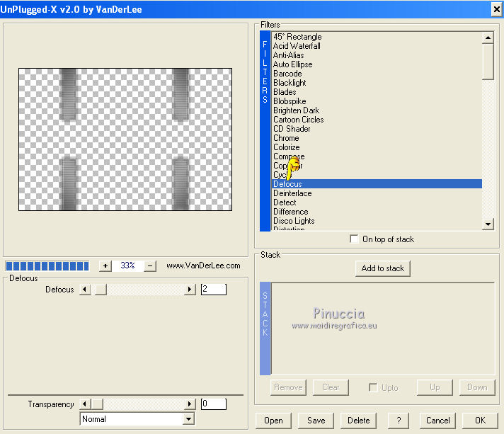Open the www.VanDerLee.com link
This screenshot has height=434, width=504.
tap(203, 266)
